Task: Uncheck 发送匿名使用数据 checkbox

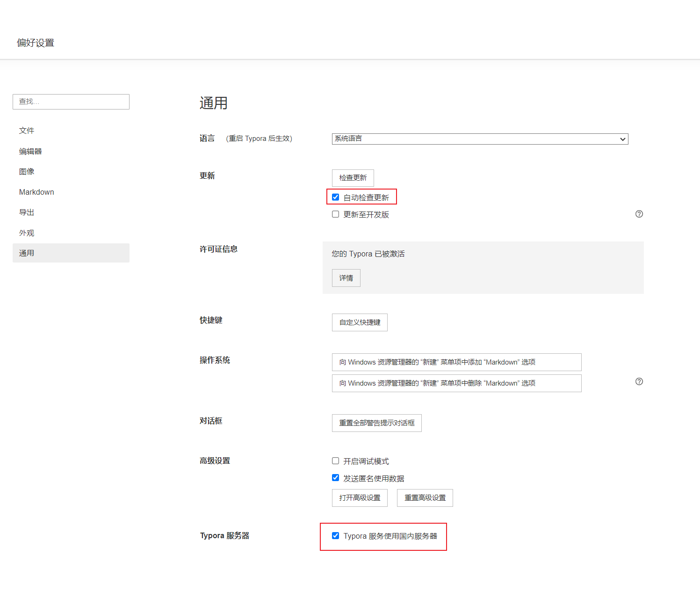Action: [x=335, y=478]
